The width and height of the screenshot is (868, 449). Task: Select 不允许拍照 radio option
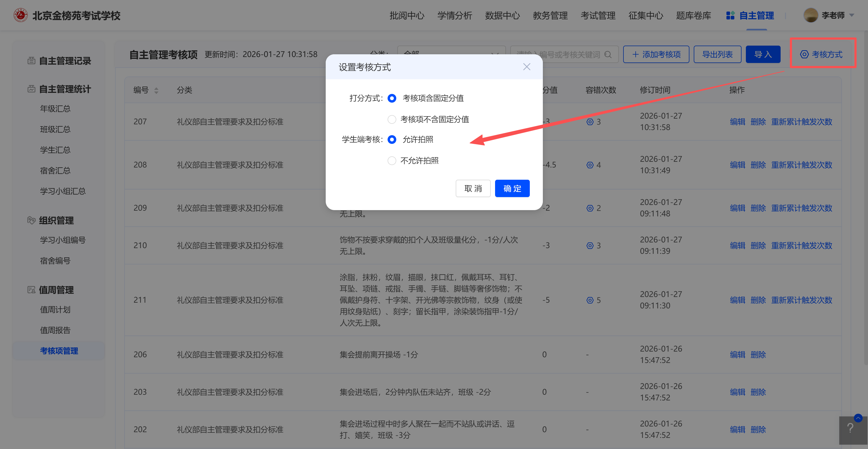click(392, 161)
